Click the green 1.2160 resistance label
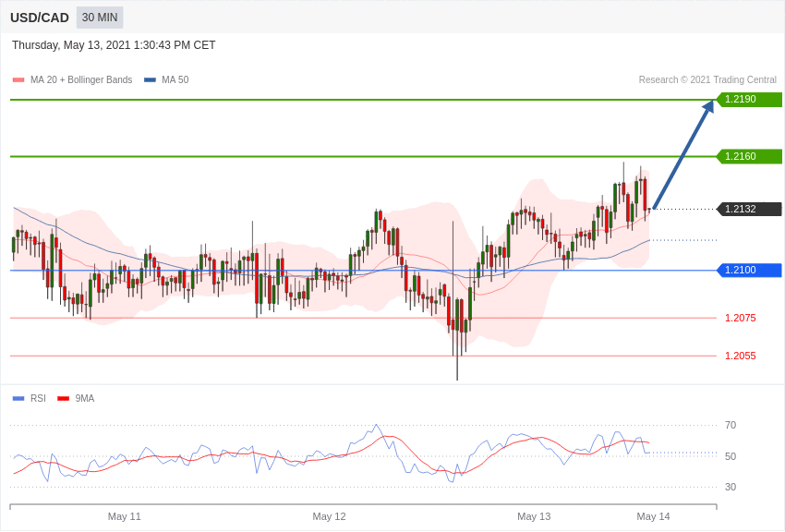 pyautogui.click(x=749, y=156)
